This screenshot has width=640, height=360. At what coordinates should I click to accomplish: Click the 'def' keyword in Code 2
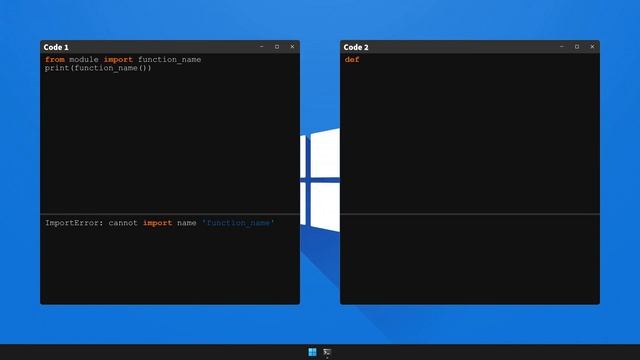coord(352,60)
